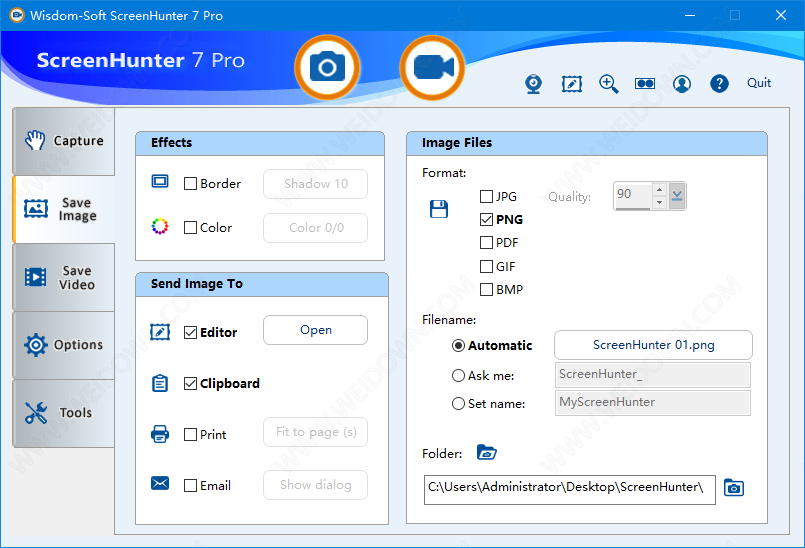Decrease Quality with the down stepper
805x548 pixels.
click(660, 202)
